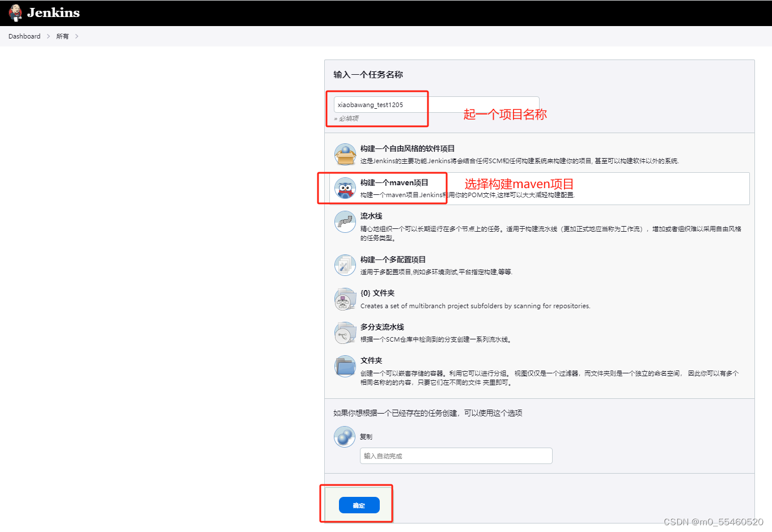Select the freestyle software project box icon
The image size is (772, 532).
click(345, 155)
